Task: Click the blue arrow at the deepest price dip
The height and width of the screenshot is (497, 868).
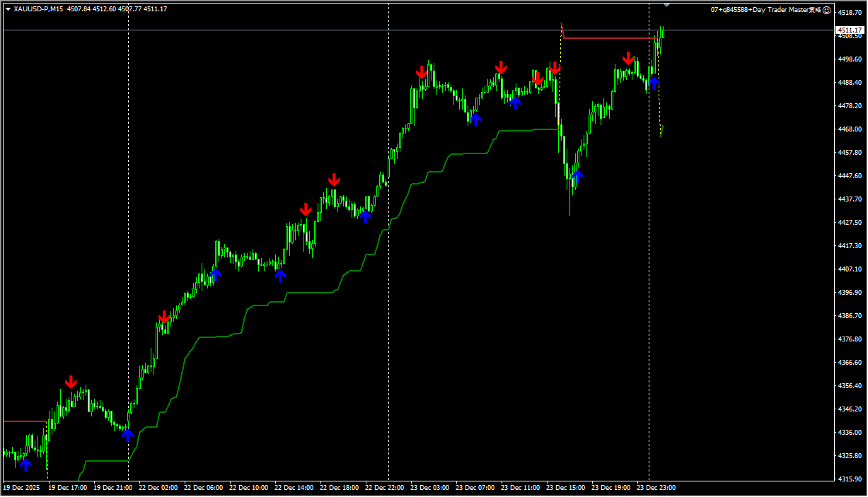Action: (x=578, y=176)
